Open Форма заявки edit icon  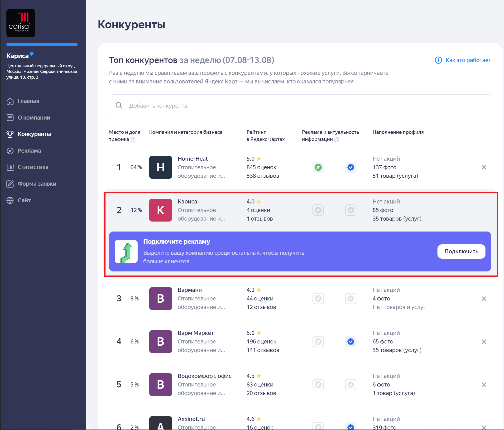point(10,184)
